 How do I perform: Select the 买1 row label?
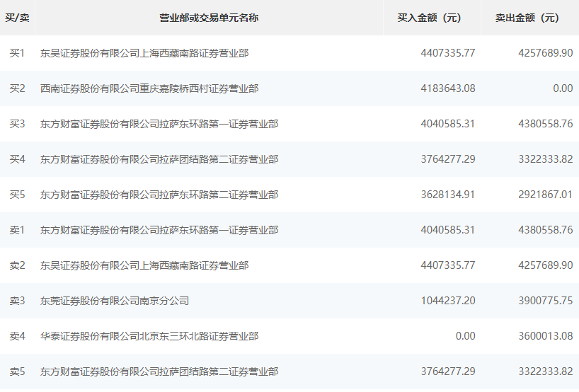18,53
